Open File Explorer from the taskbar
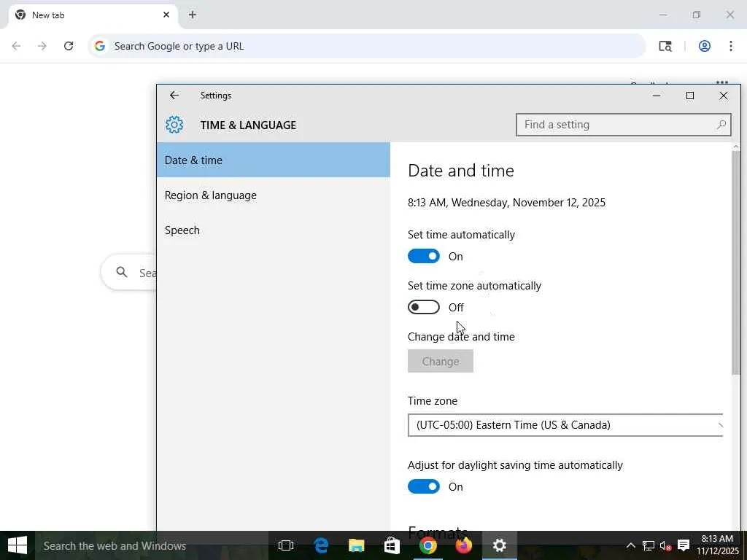Viewport: 747px width, 560px height. (356, 545)
